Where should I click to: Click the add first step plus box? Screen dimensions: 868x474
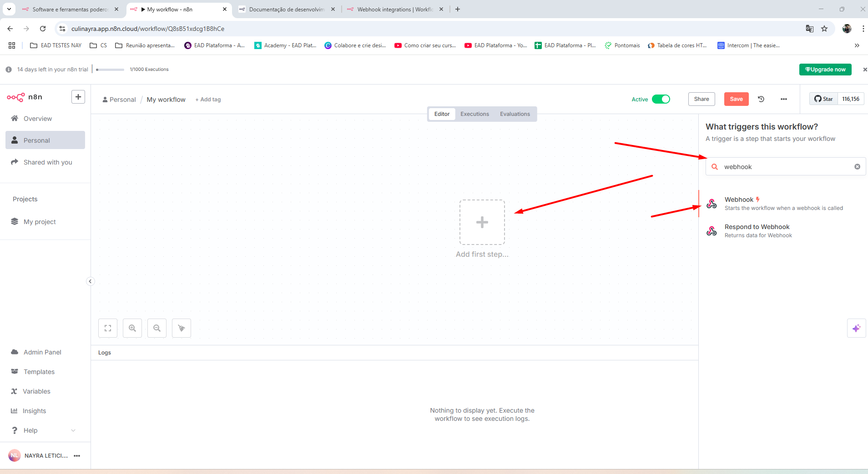482,222
